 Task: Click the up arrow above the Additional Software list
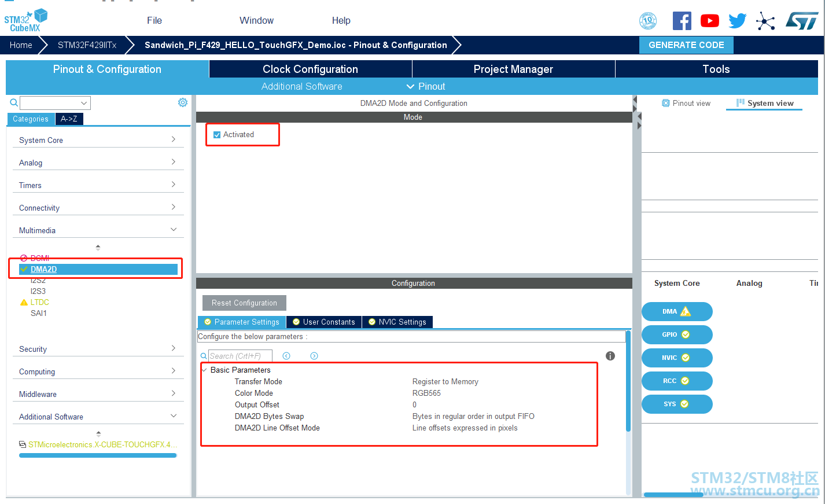coord(98,433)
